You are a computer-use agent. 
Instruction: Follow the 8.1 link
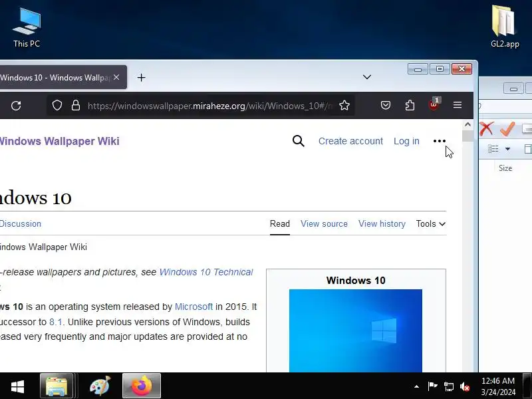point(56,322)
